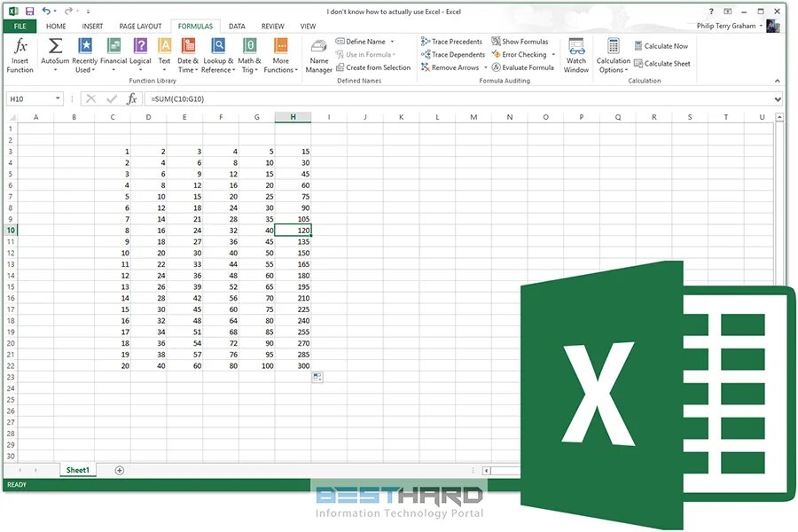Open Lookup & Reference functions

point(218,55)
